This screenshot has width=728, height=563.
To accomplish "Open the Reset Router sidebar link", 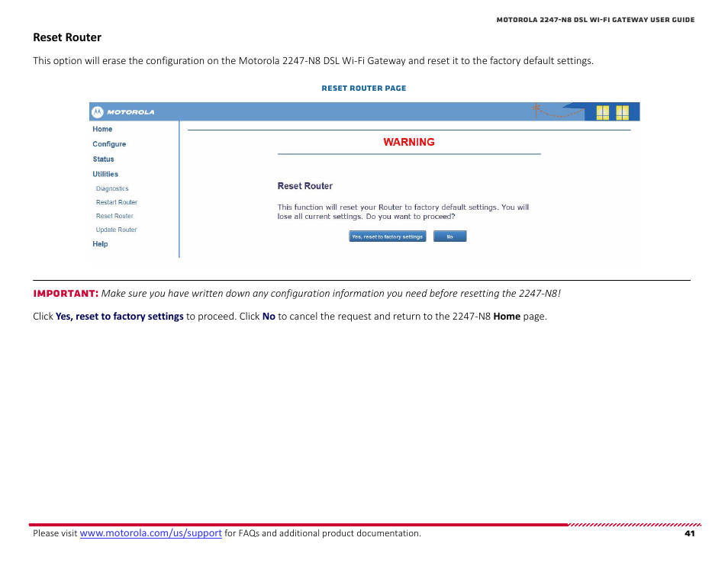I will (114, 216).
